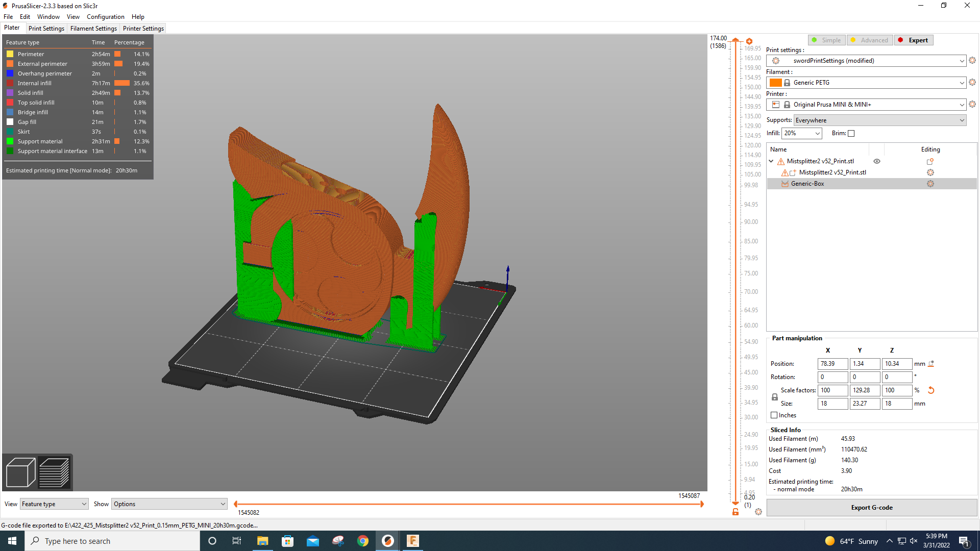Click warning triangle on top Mistsplitter2 object

click(781, 161)
